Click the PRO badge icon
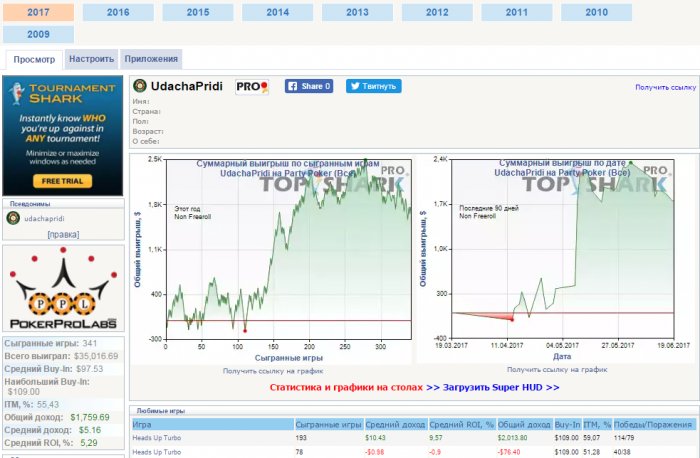The width and height of the screenshot is (700, 458). [x=252, y=87]
